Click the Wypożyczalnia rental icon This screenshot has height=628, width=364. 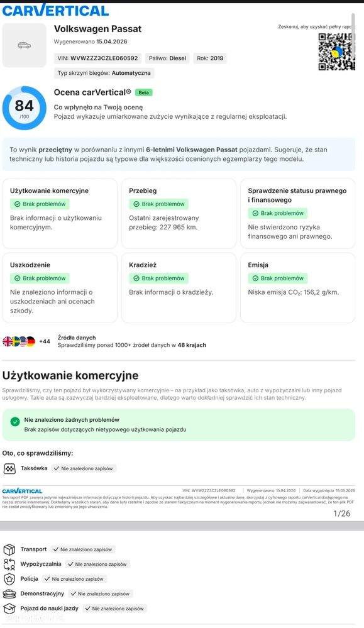(x=9, y=565)
